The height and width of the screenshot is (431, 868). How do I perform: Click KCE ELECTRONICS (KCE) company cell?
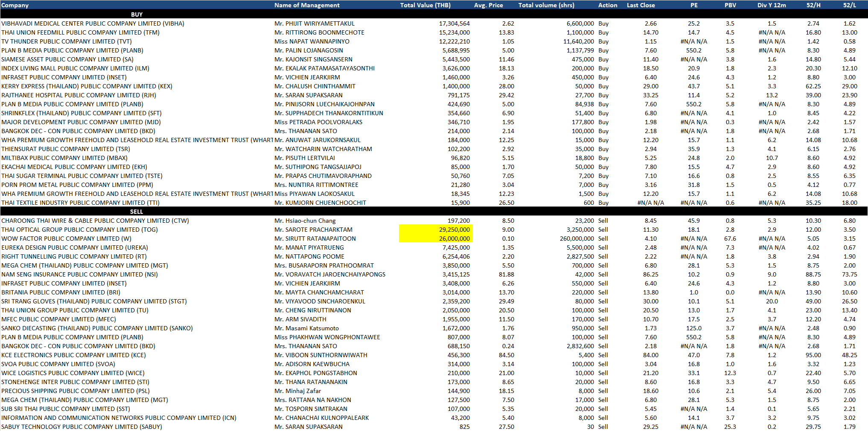pos(73,355)
